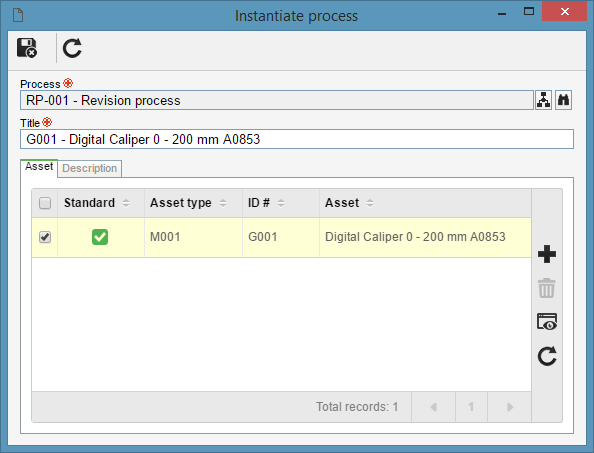
Task: Sort by the Standard column arrows
Action: tap(126, 203)
